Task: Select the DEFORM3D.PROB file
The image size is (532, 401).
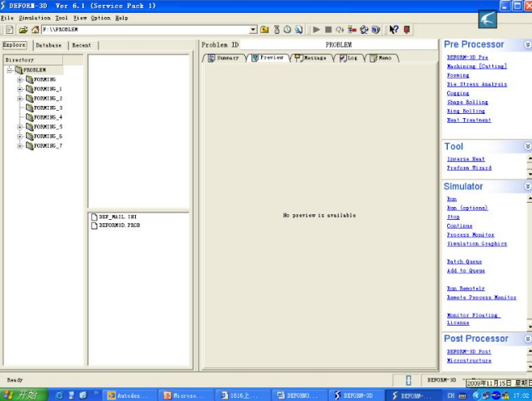Action: pos(116,226)
